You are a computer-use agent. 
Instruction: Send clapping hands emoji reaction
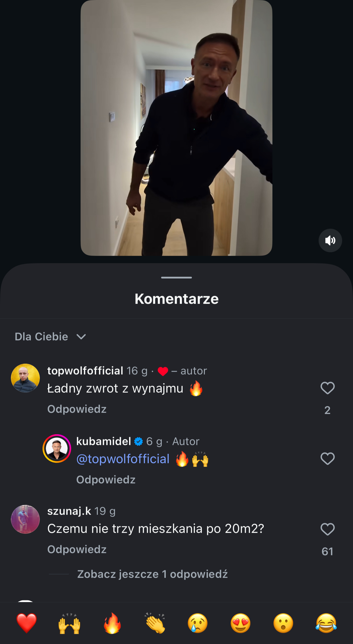coord(155,623)
